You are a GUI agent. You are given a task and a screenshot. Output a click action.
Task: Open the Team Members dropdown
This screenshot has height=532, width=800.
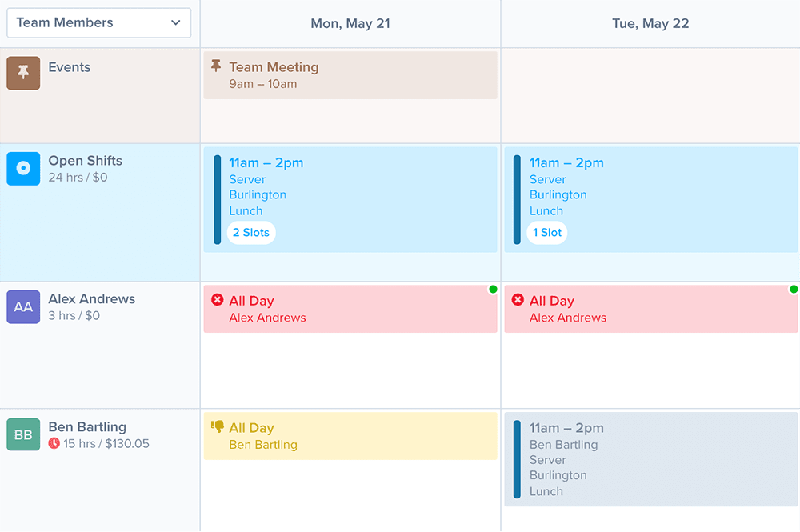pyautogui.click(x=98, y=22)
